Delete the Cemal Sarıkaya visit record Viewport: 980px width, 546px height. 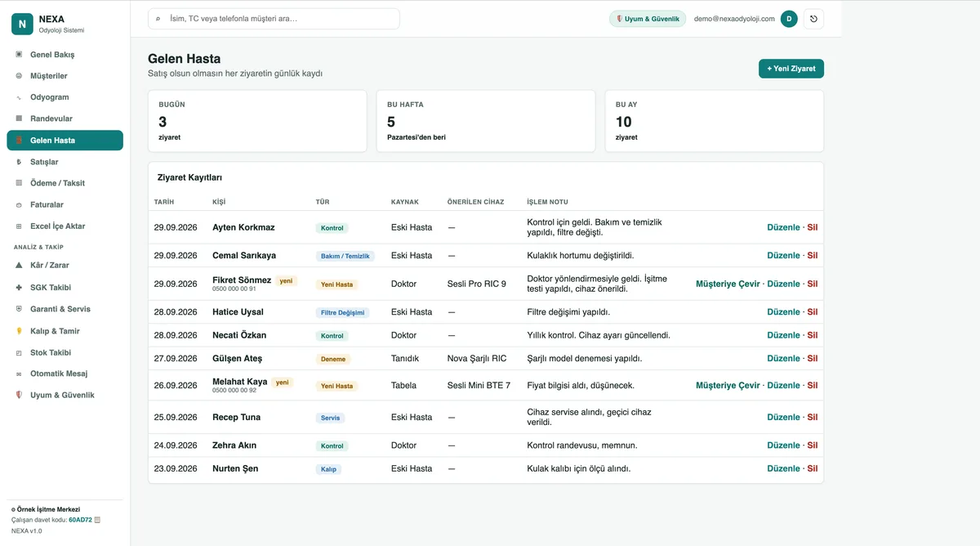pos(813,255)
